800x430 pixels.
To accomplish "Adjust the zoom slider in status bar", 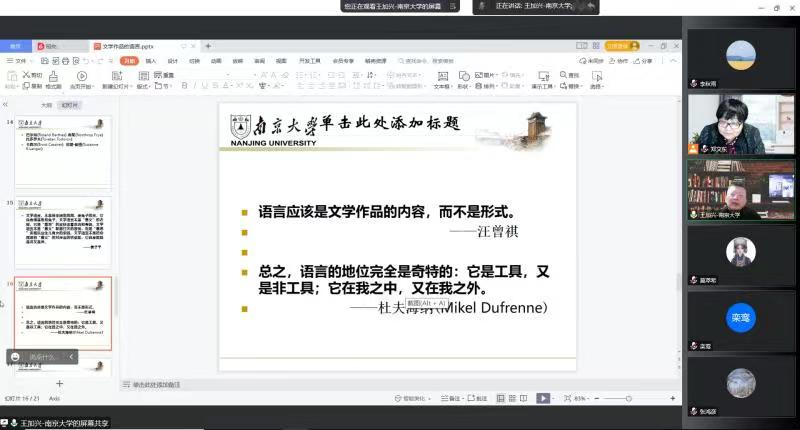I will point(630,398).
